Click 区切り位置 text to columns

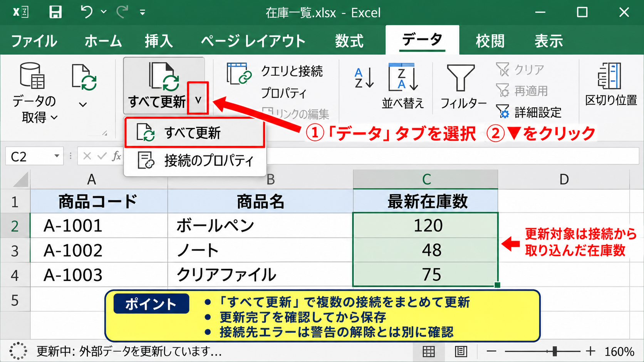(611, 85)
